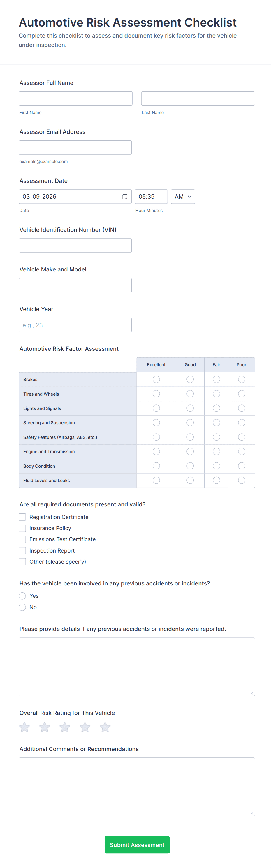Select Yes for previous accidents
Screen dimensions: 271x868
pos(22,596)
